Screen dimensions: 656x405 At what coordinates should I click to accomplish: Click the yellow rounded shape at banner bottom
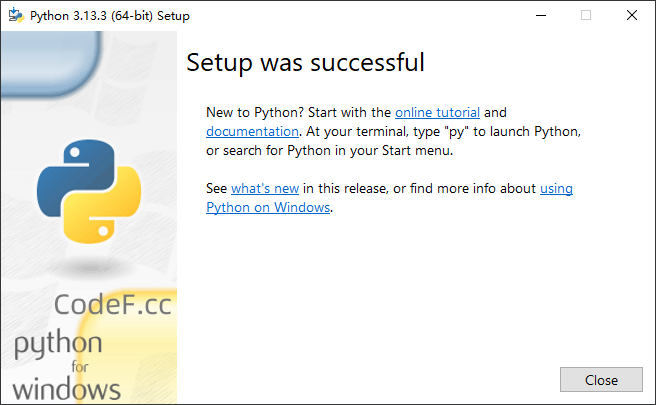130,346
